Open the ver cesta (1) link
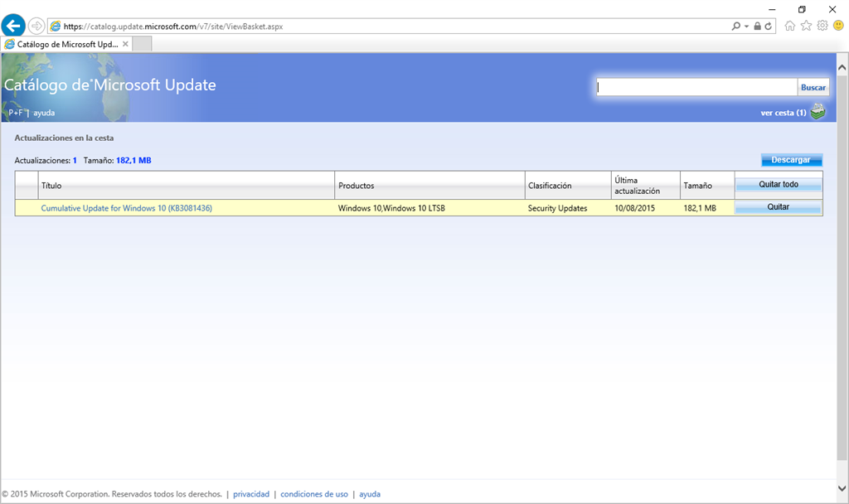This screenshot has height=504, width=849. point(783,113)
